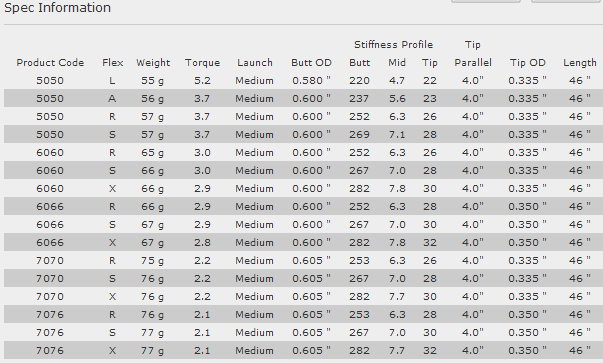The image size is (603, 363).
Task: Select the "Launch" column header
Action: point(255,63)
